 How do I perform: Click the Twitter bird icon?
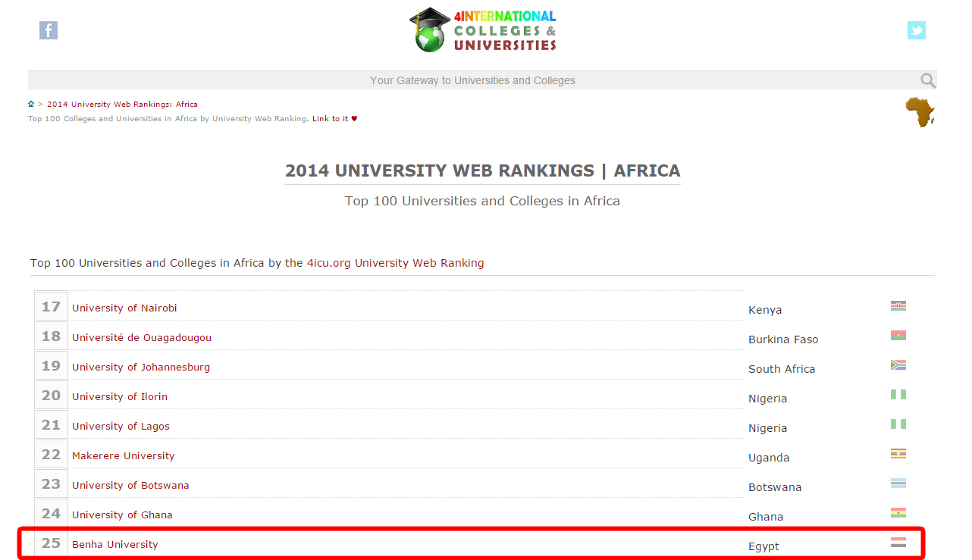917,30
